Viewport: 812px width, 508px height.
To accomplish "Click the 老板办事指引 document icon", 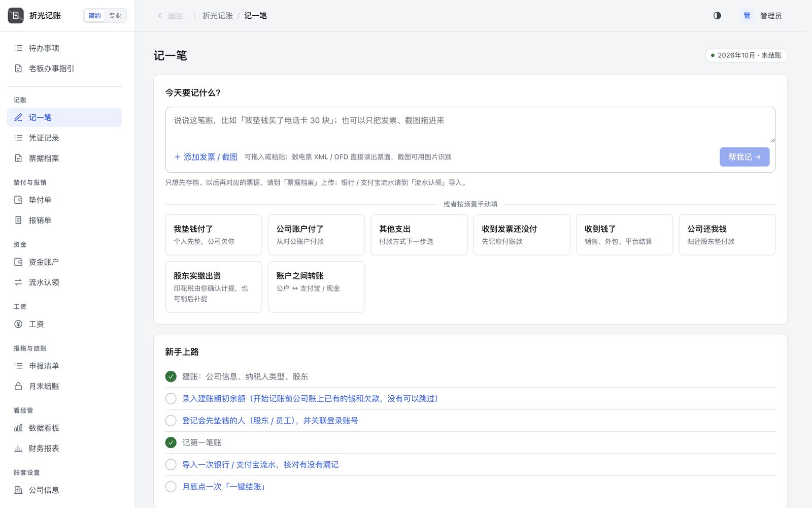I will (x=18, y=68).
